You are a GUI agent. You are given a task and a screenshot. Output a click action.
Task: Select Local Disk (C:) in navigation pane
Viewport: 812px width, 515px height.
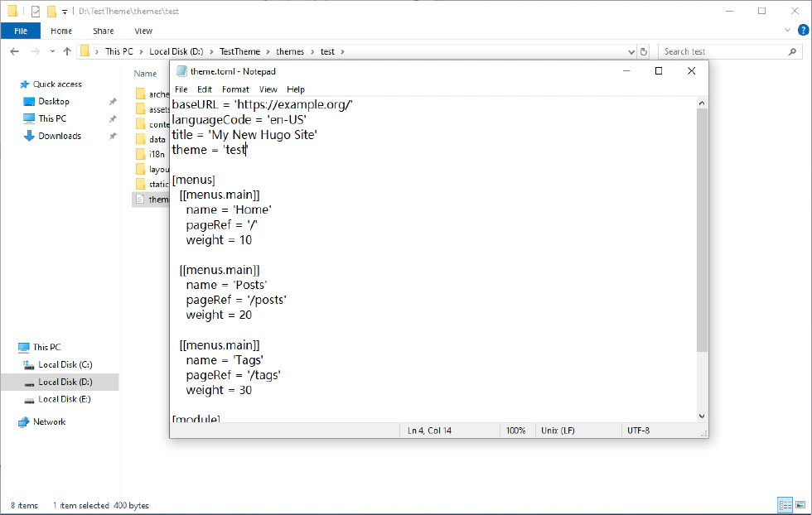[65, 364]
